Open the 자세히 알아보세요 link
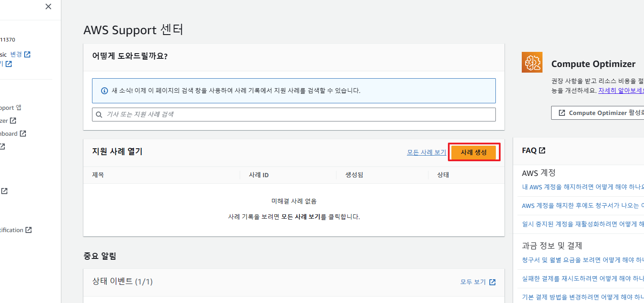 pyautogui.click(x=621, y=91)
